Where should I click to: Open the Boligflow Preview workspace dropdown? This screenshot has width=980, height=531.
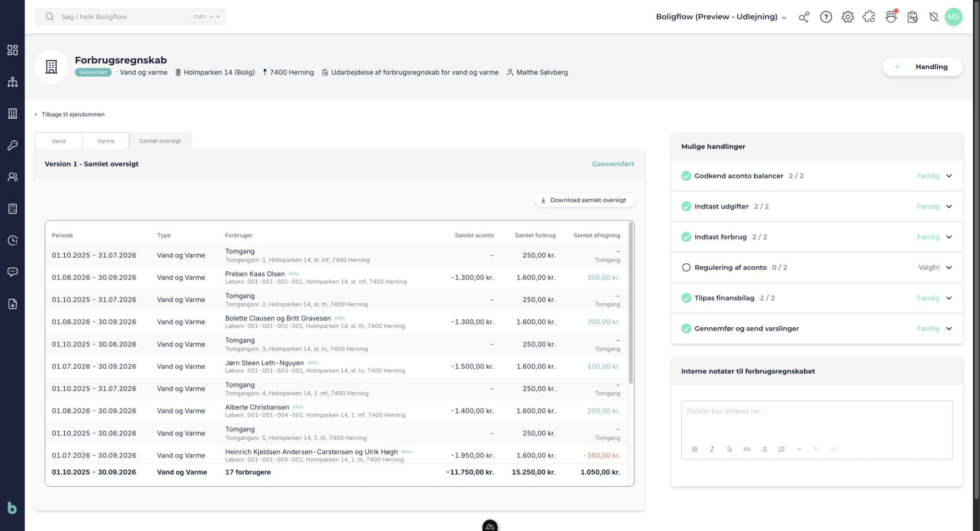tap(721, 17)
